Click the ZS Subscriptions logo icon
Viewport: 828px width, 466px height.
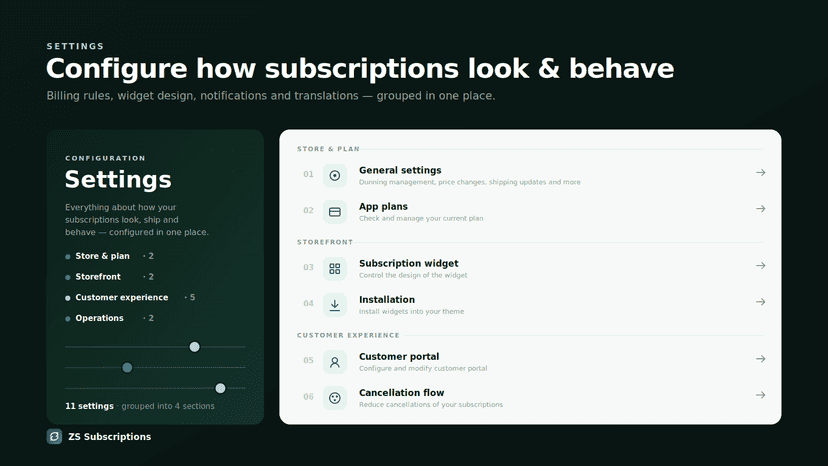pyautogui.click(x=54, y=436)
